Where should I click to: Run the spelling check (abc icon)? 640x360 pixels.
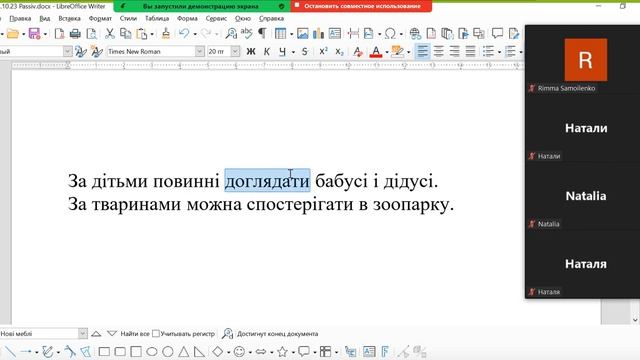click(247, 33)
